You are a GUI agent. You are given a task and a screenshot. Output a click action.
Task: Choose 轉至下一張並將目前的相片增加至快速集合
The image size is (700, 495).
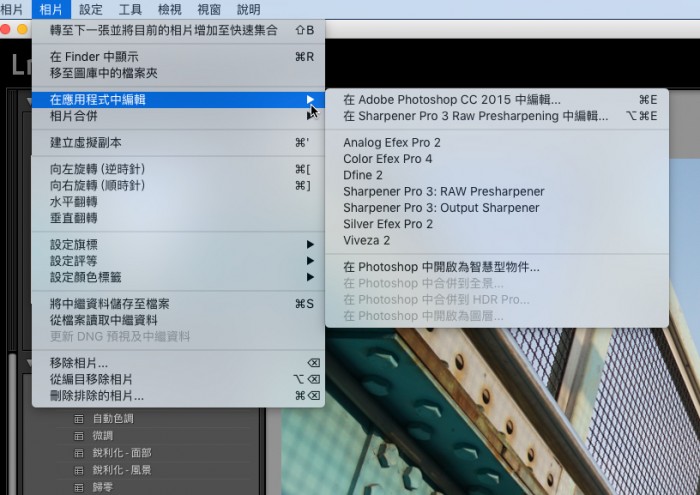point(179,30)
